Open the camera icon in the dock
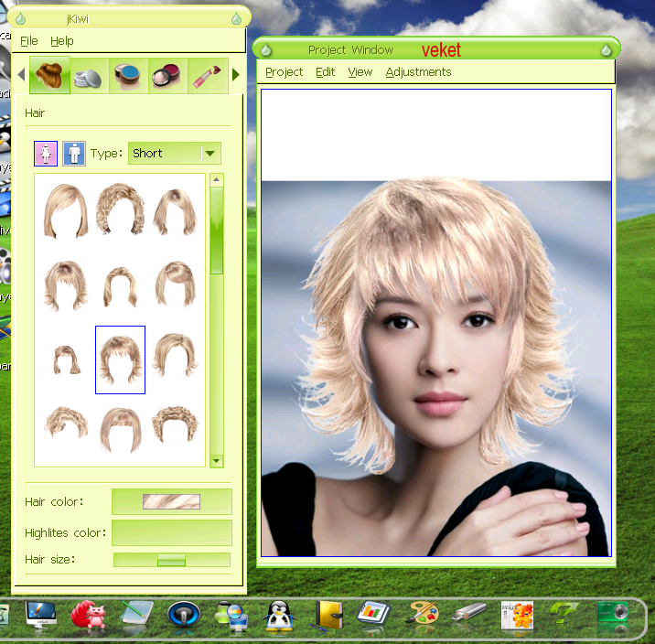The image size is (655, 644). (613, 615)
